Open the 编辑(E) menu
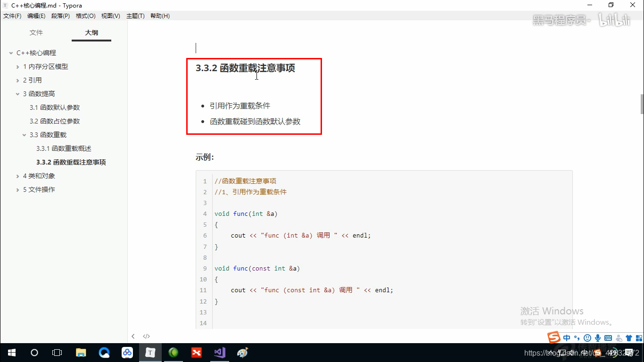This screenshot has height=362, width=644. point(36,16)
